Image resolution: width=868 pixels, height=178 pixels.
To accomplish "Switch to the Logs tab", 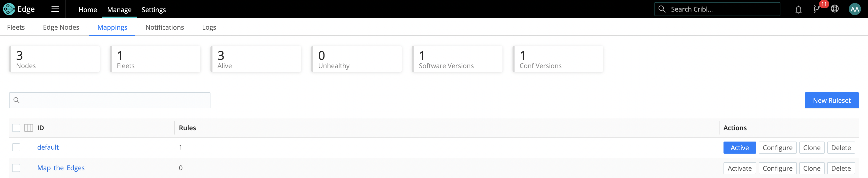I will (x=209, y=27).
